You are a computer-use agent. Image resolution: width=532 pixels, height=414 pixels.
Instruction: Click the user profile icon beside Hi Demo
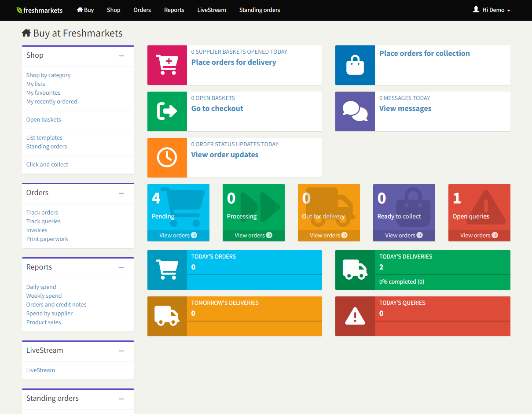click(x=476, y=9)
